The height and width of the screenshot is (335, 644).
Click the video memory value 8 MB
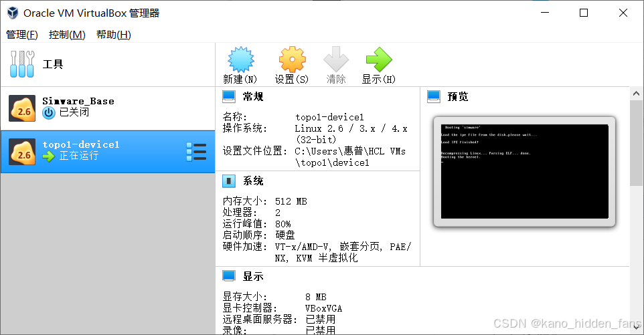tap(315, 297)
